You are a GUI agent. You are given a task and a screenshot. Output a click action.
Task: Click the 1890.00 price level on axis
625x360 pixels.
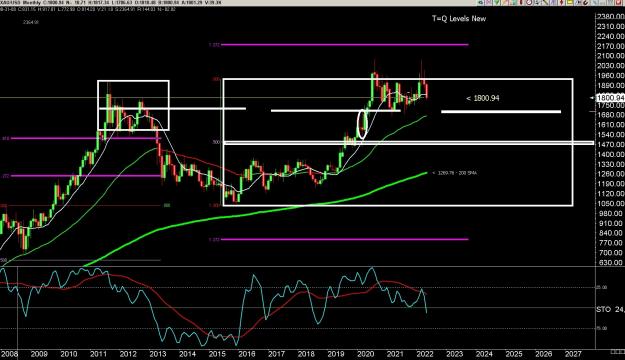click(610, 86)
